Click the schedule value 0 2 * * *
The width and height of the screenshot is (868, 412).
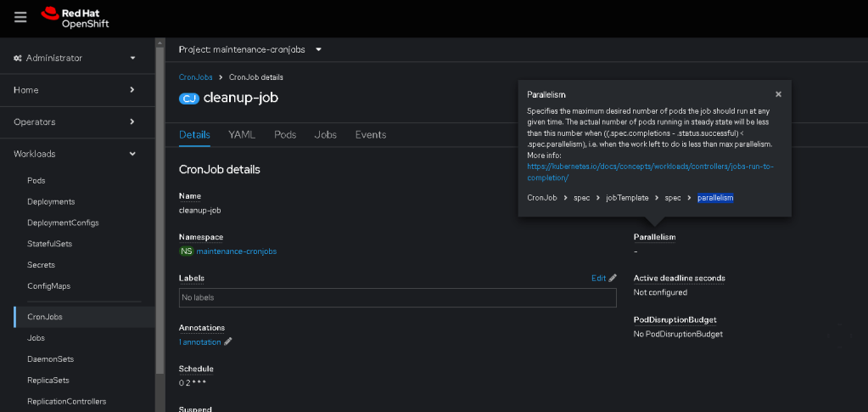pos(193,383)
